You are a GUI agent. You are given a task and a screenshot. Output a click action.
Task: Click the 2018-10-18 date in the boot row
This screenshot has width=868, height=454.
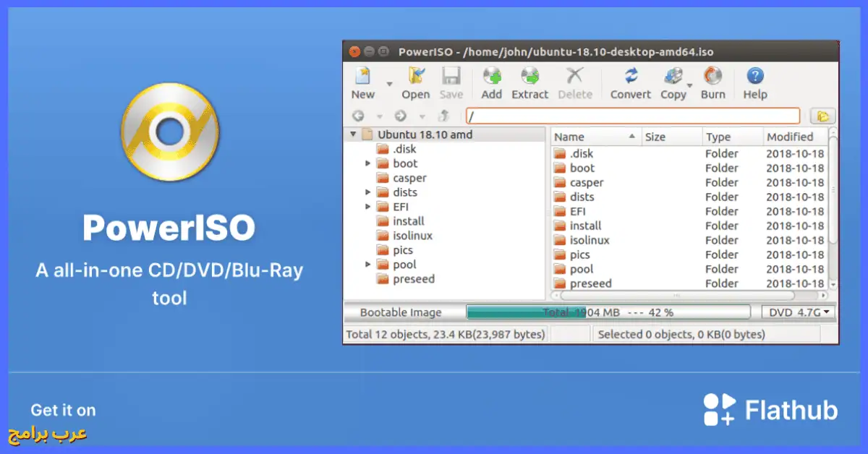click(x=795, y=168)
